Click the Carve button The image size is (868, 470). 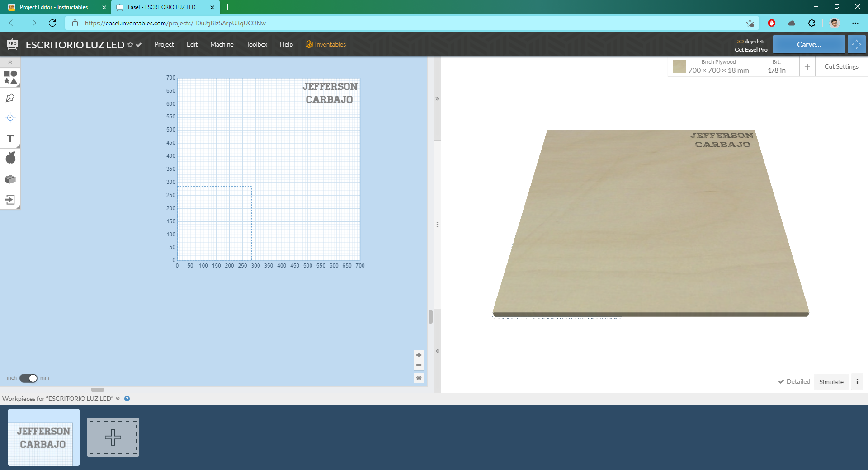click(809, 44)
